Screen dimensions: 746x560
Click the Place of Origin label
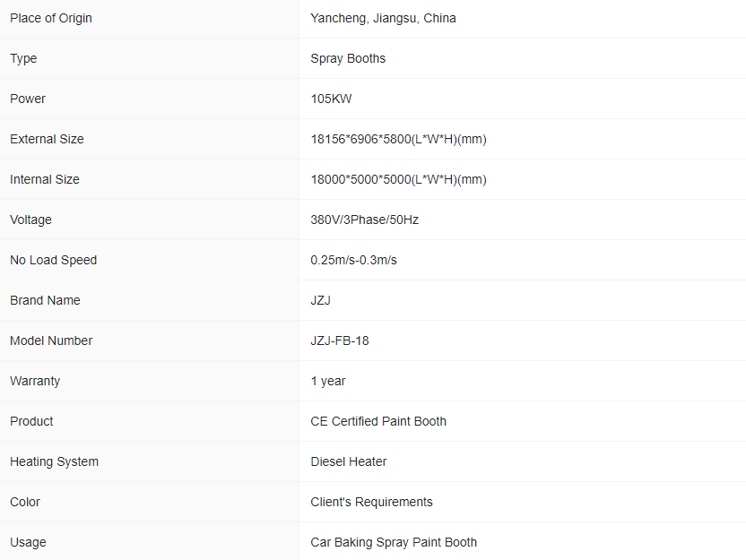(51, 18)
